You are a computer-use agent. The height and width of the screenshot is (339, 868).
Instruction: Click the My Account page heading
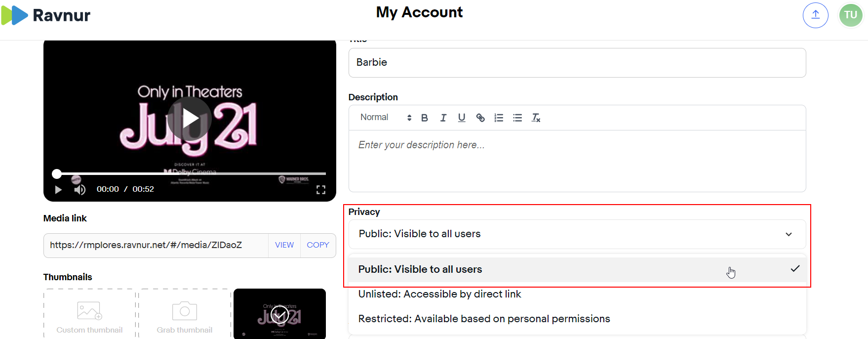[419, 12]
